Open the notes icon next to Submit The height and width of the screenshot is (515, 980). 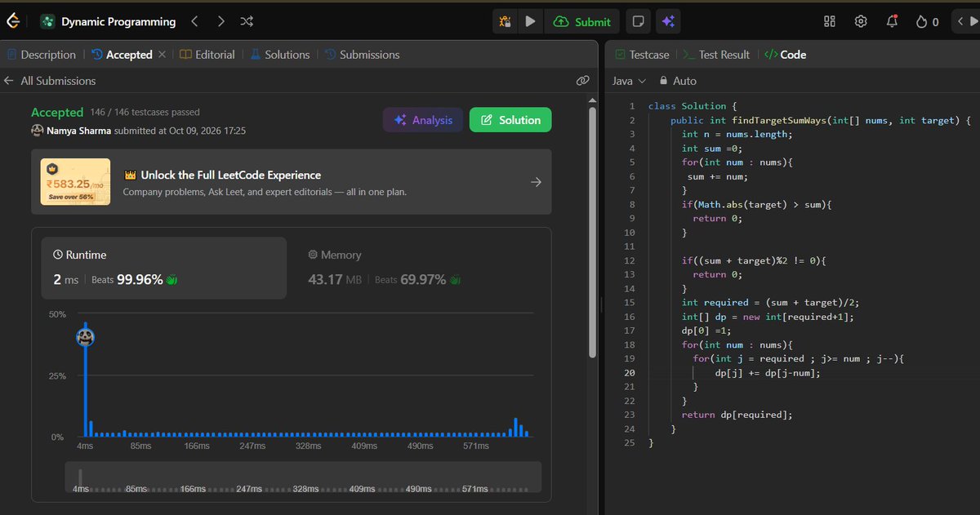click(x=639, y=22)
